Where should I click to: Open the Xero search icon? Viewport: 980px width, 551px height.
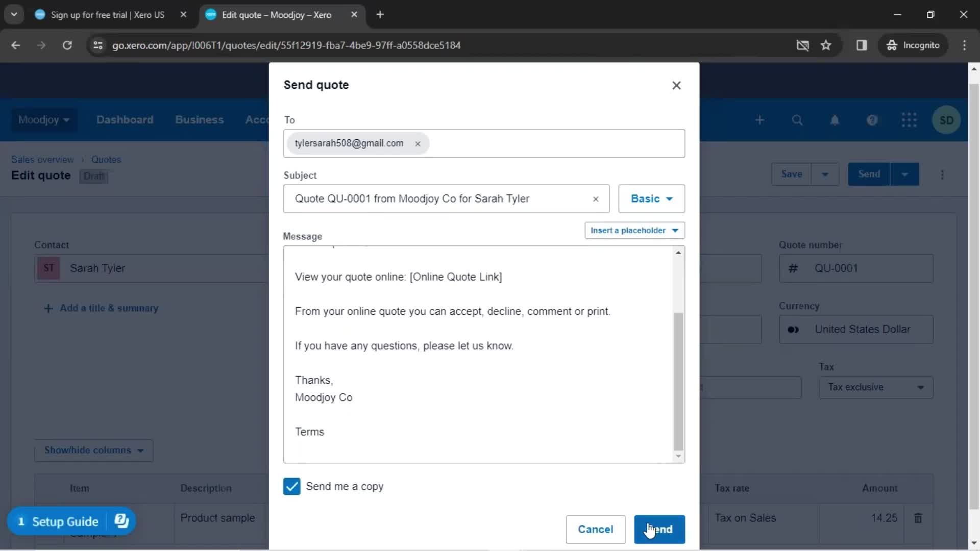[x=797, y=120]
